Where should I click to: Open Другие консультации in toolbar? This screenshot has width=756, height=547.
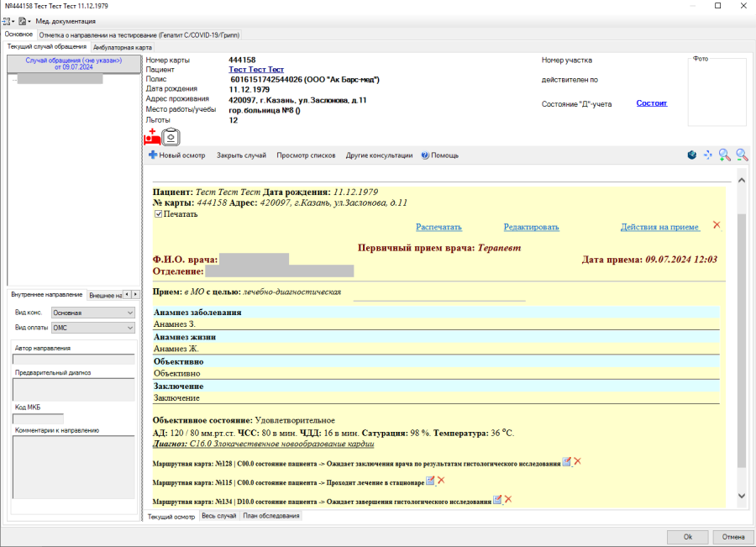pos(379,155)
